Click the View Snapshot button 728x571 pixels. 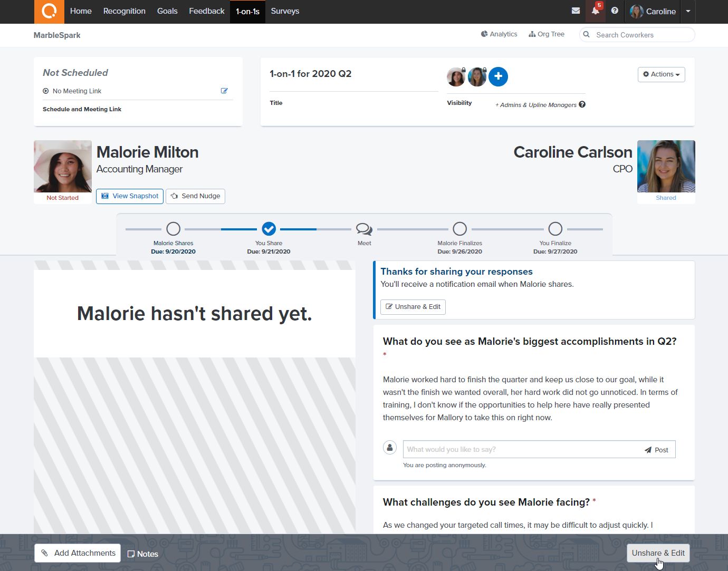(130, 196)
